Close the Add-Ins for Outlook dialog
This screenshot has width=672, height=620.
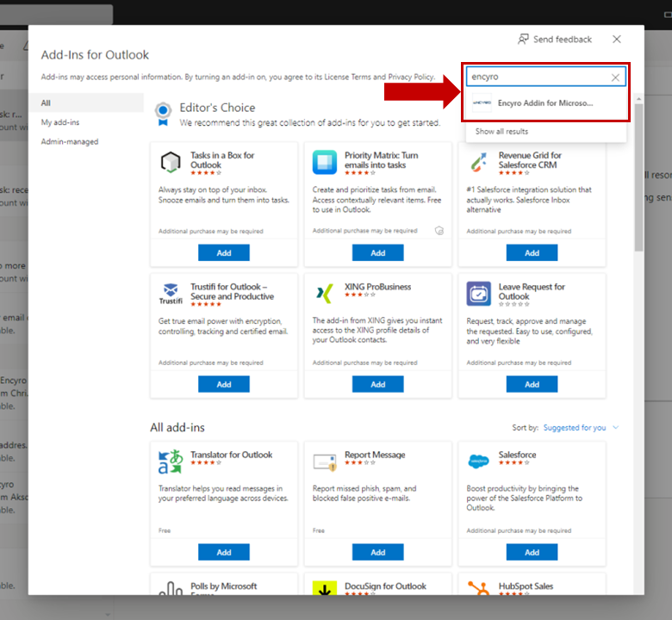click(617, 40)
